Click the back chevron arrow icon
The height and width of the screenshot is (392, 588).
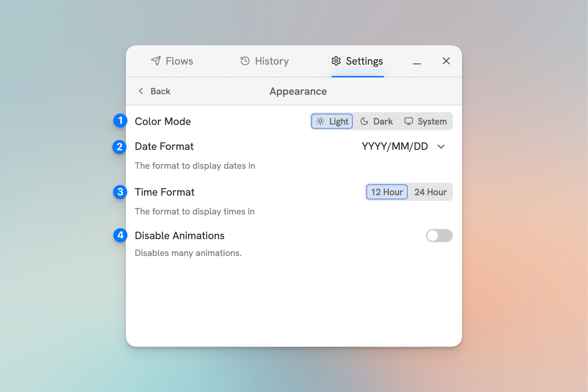click(x=141, y=91)
